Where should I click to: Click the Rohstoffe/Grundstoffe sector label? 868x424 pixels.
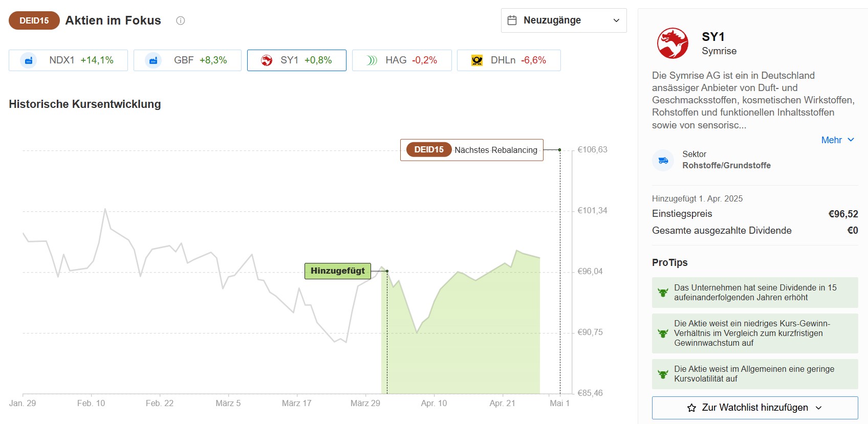pyautogui.click(x=726, y=165)
